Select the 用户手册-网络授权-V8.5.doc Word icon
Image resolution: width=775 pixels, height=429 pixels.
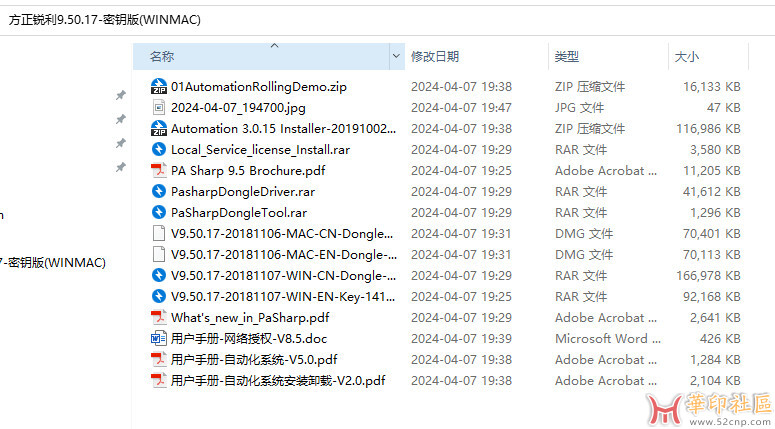click(159, 339)
